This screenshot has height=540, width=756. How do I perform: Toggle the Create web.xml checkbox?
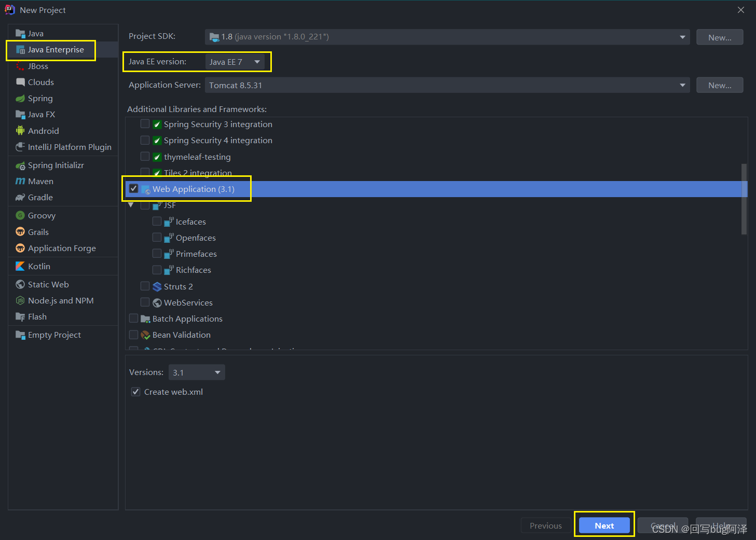click(x=135, y=392)
